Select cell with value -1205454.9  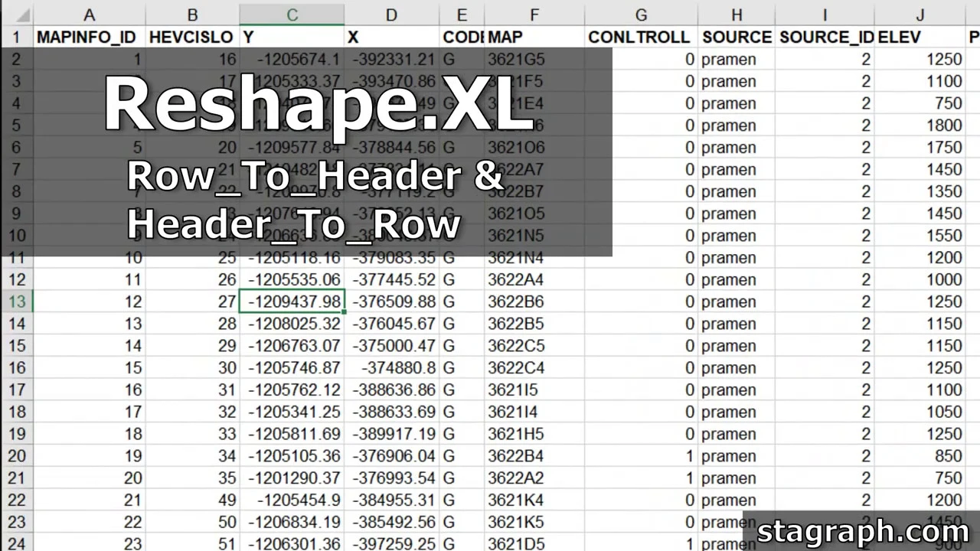point(292,500)
